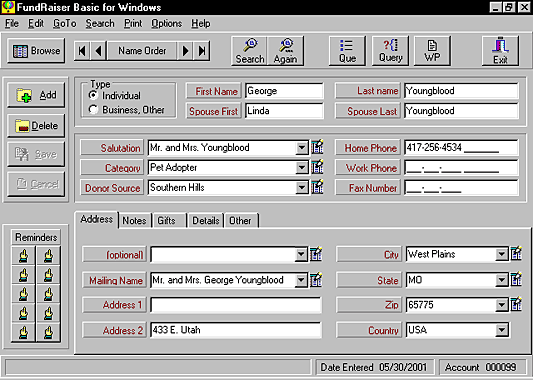Image resolution: width=533 pixels, height=380 pixels.
Task: Open the Print menu
Action: click(x=133, y=23)
